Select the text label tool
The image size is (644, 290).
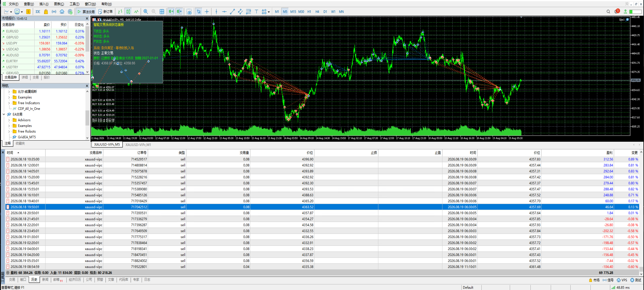click(256, 12)
